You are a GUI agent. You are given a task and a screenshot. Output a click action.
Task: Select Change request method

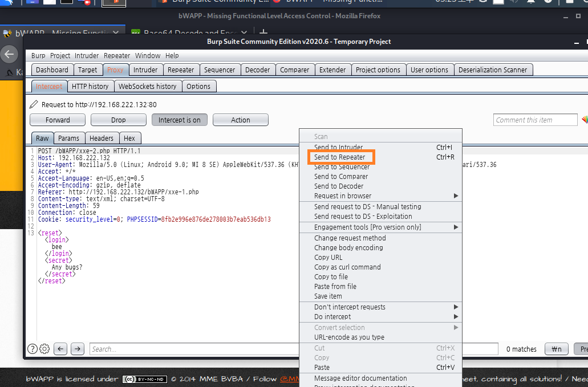(x=381, y=238)
